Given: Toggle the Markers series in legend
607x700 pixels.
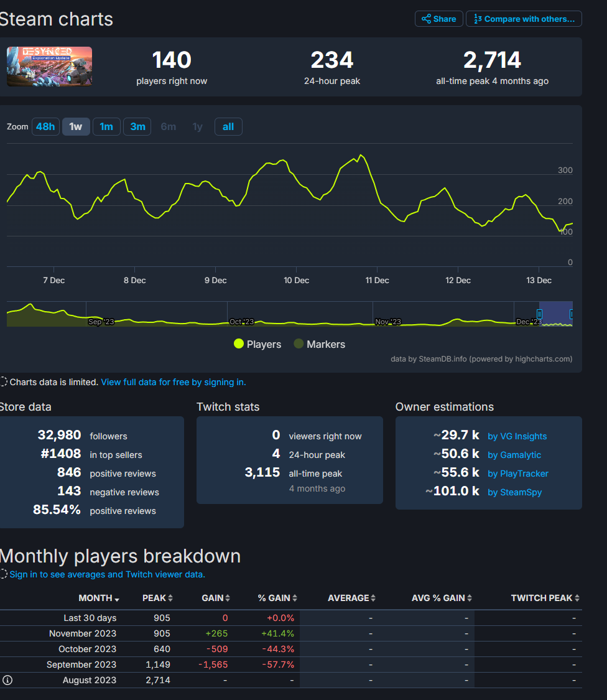Looking at the screenshot, I should click(x=320, y=344).
